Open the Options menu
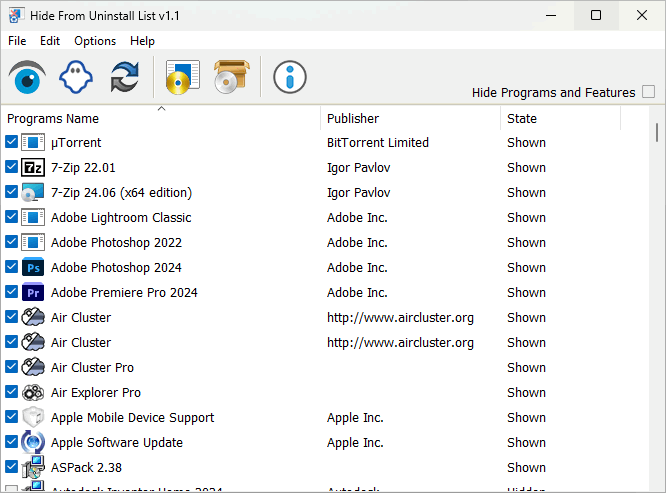Screen dimensions: 666x493 [x=95, y=41]
